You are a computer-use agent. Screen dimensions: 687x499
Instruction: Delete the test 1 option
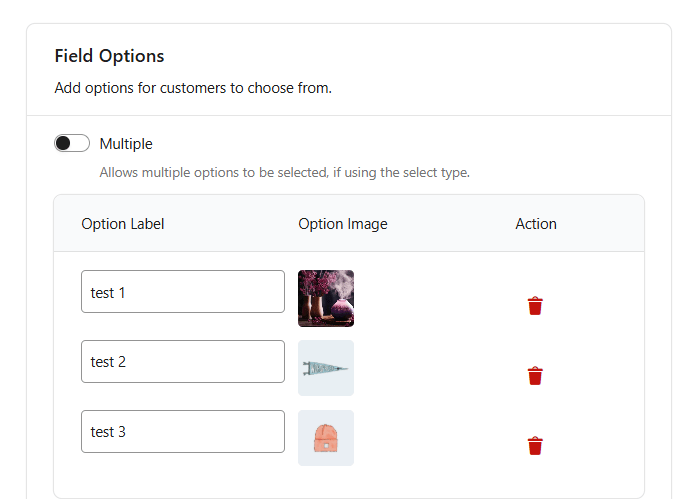pyautogui.click(x=535, y=306)
